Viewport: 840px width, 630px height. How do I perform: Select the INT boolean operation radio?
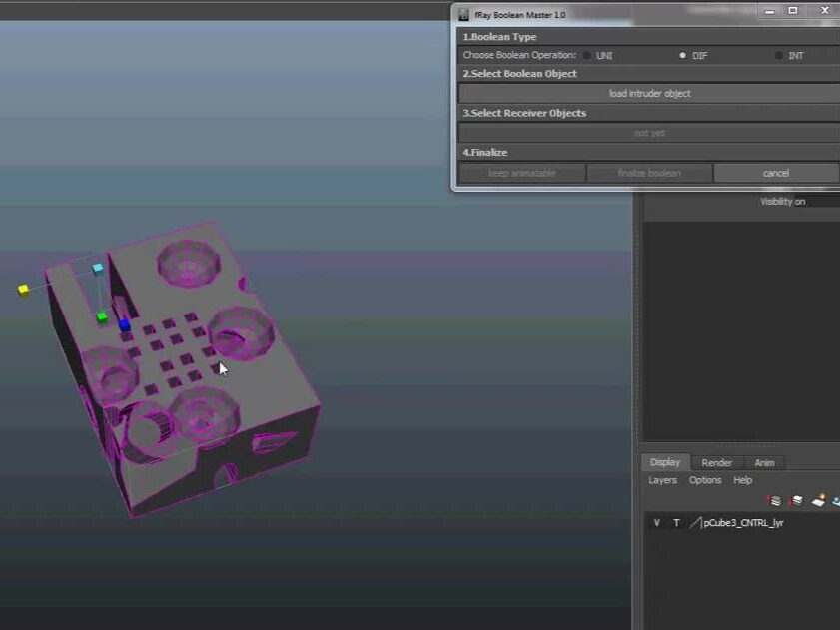(779, 55)
